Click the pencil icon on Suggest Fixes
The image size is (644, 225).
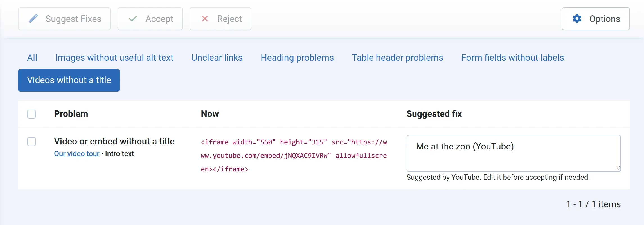(x=33, y=19)
